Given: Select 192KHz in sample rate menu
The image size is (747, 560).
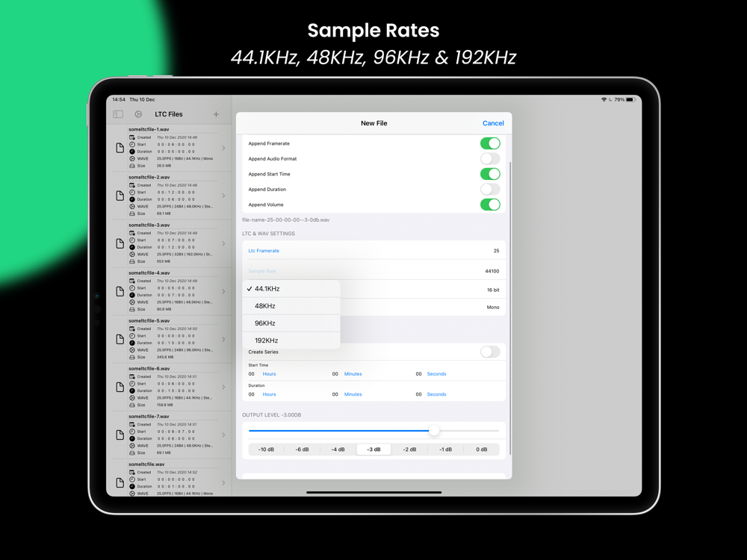Looking at the screenshot, I should 291,340.
